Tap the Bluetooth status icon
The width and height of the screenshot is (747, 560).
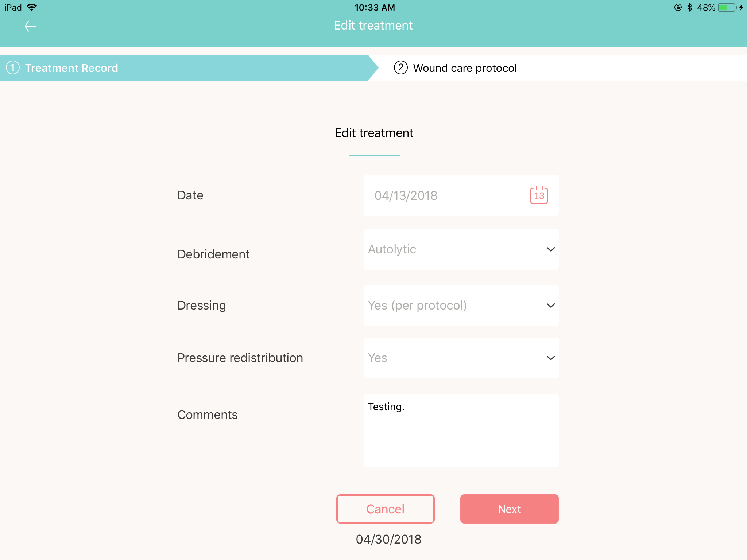click(689, 8)
